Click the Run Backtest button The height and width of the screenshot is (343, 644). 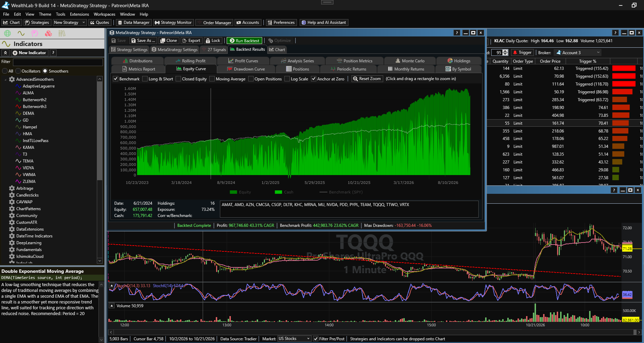tap(244, 41)
